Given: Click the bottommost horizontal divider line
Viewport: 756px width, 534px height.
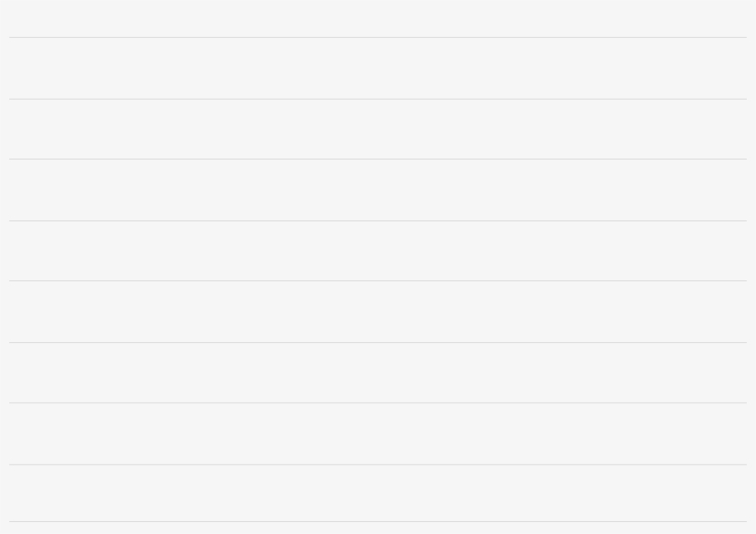Looking at the screenshot, I should [378, 522].
